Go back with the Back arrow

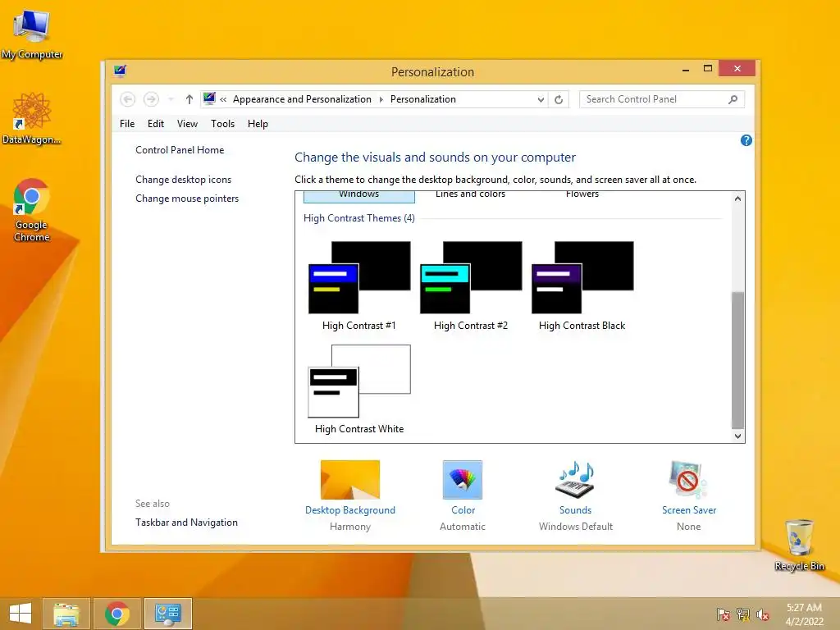click(x=127, y=99)
